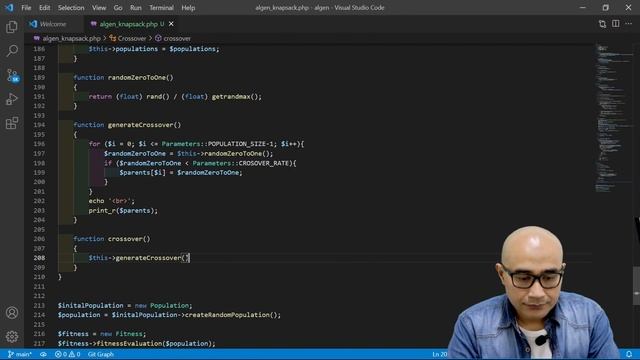640x360 pixels.
Task: Click the main branch status bar item
Action: [x=20, y=354]
